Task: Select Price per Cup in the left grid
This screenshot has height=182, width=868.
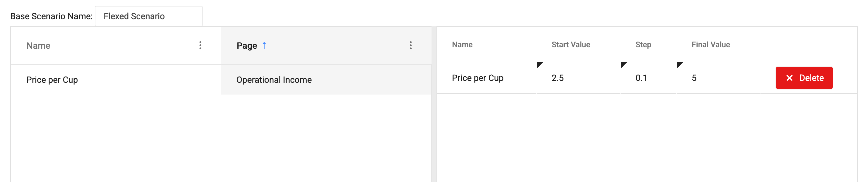Action: [52, 80]
